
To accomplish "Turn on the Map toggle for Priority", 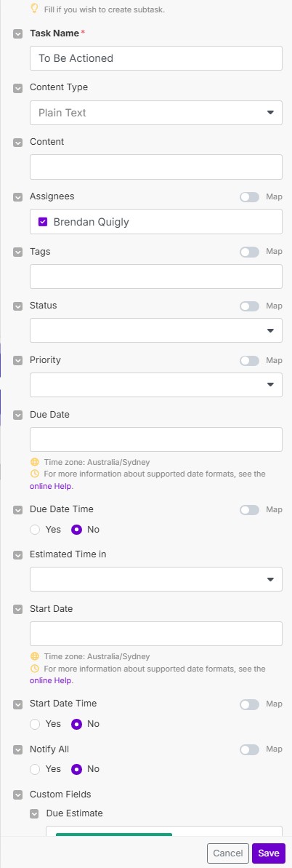I will pos(249,361).
